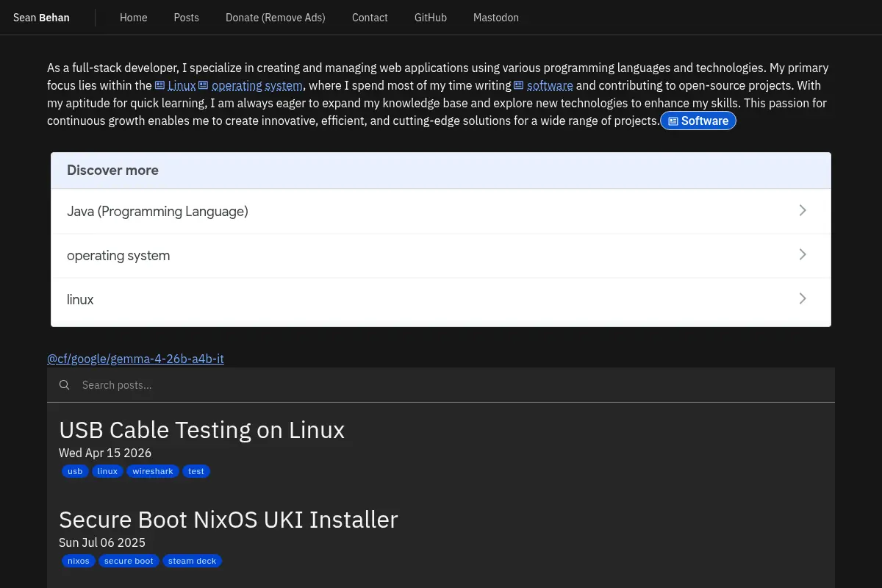Expand the linux row chevron
882x588 pixels.
[803, 298]
